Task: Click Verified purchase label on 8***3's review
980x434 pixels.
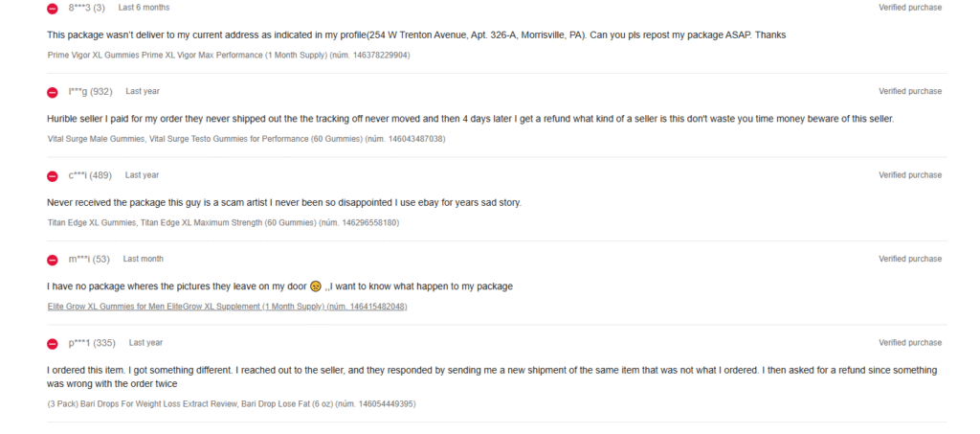Action: (910, 8)
